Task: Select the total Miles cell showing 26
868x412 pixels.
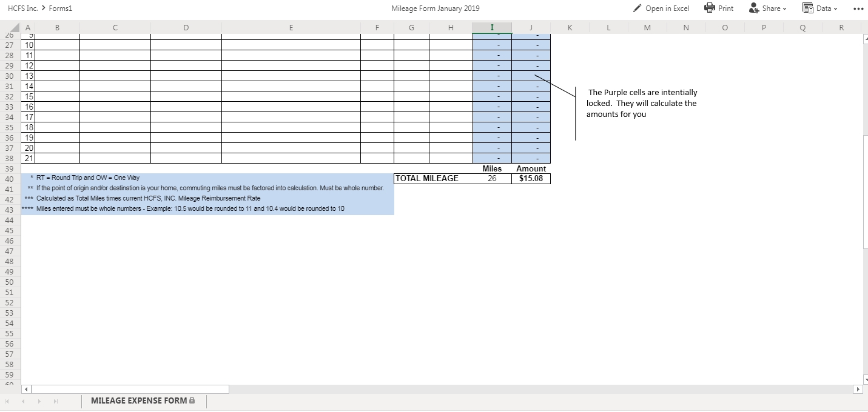Action: click(492, 179)
